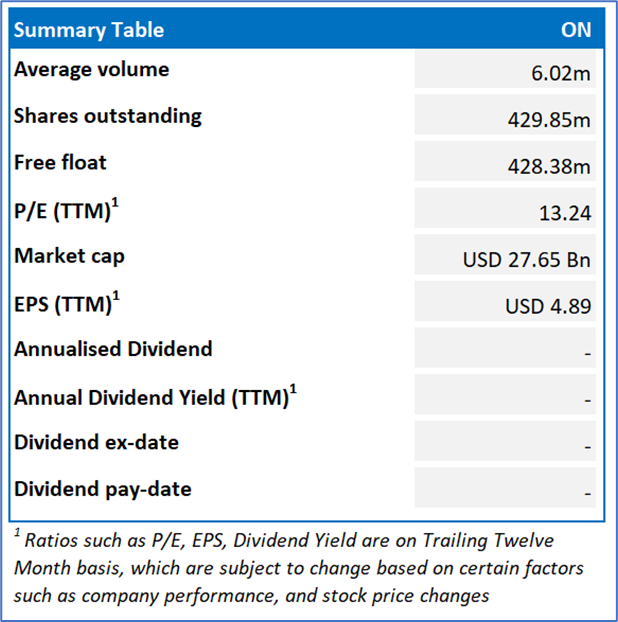Select the 6.02m average volume value
This screenshot has height=622, width=618.
tap(564, 72)
